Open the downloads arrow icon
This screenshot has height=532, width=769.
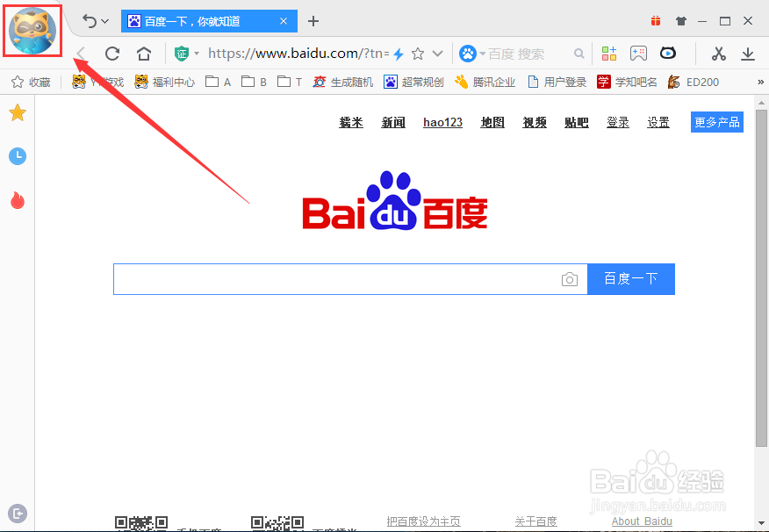(x=748, y=54)
